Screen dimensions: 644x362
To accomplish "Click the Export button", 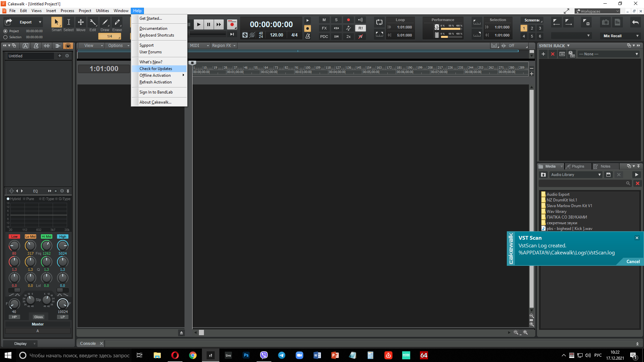I will click(x=25, y=22).
